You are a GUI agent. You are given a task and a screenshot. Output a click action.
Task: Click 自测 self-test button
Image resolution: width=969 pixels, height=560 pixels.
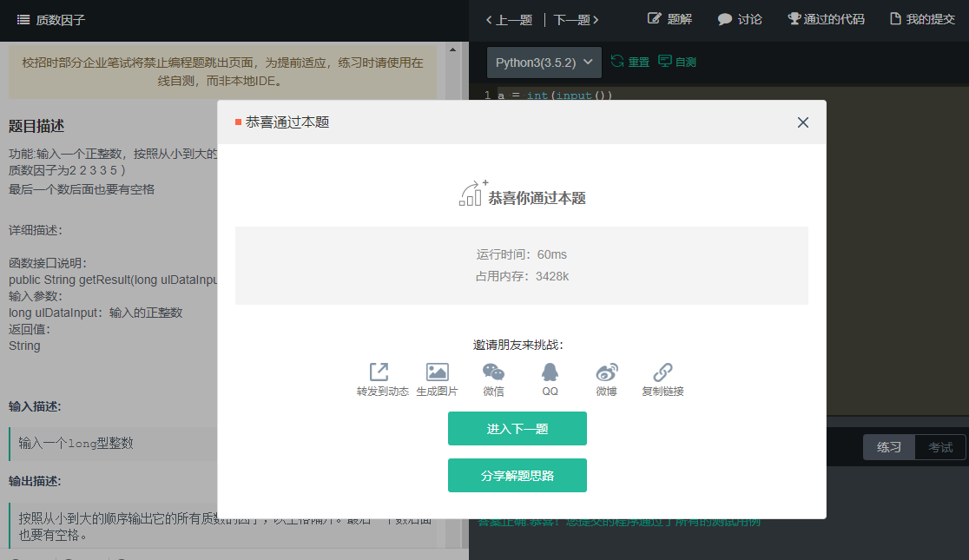[x=677, y=62]
